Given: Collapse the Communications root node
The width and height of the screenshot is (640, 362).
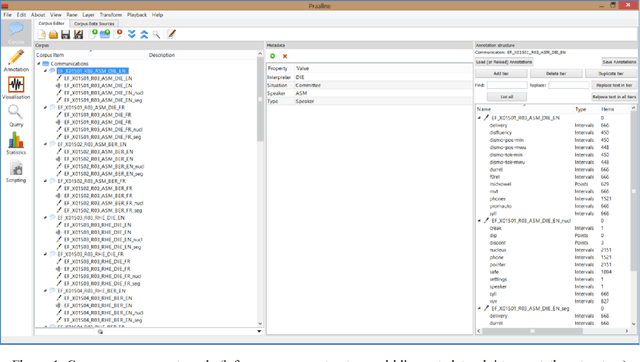Looking at the screenshot, I should (39, 64).
